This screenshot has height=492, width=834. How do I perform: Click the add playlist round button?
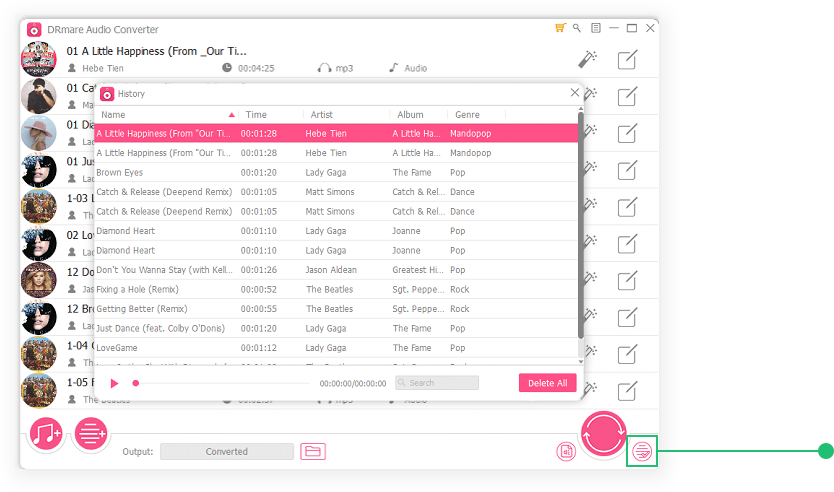[x=91, y=434]
